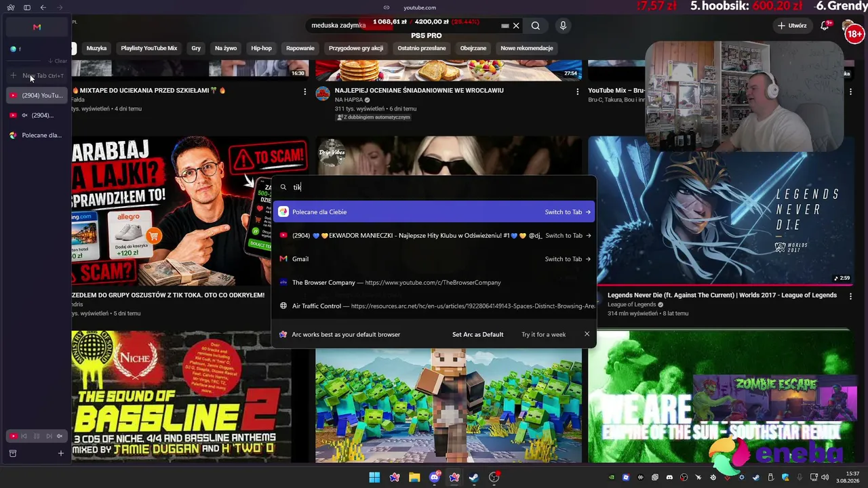Viewport: 868px width, 488px height.
Task: Open the pinned Gmail favorite tile
Action: [37, 27]
